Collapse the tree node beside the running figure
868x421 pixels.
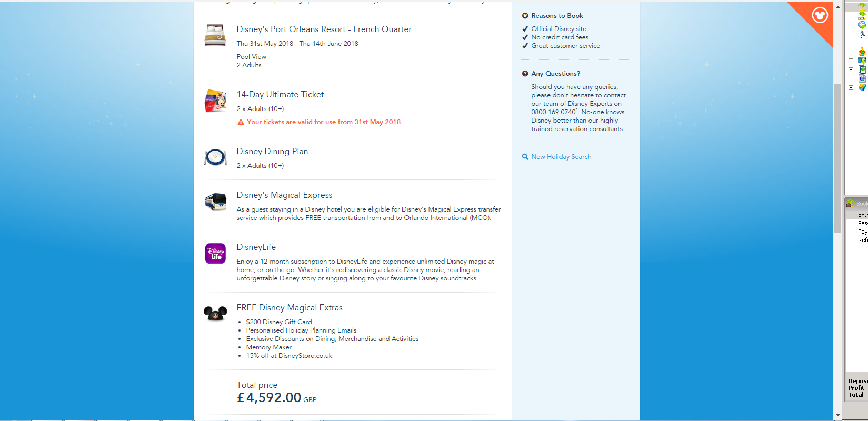[851, 34]
